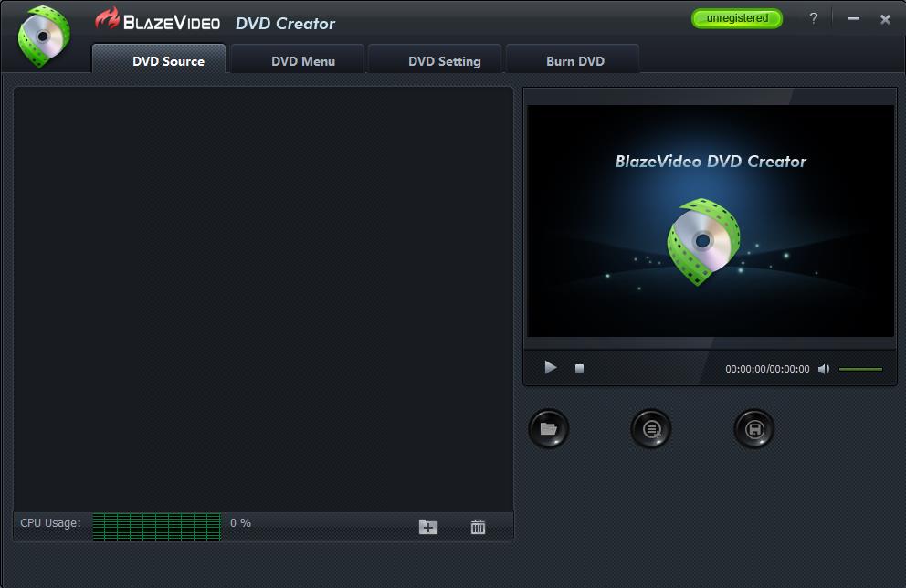The image size is (906, 588).
Task: Mute the preview audio with the speaker icon
Action: pyautogui.click(x=824, y=368)
